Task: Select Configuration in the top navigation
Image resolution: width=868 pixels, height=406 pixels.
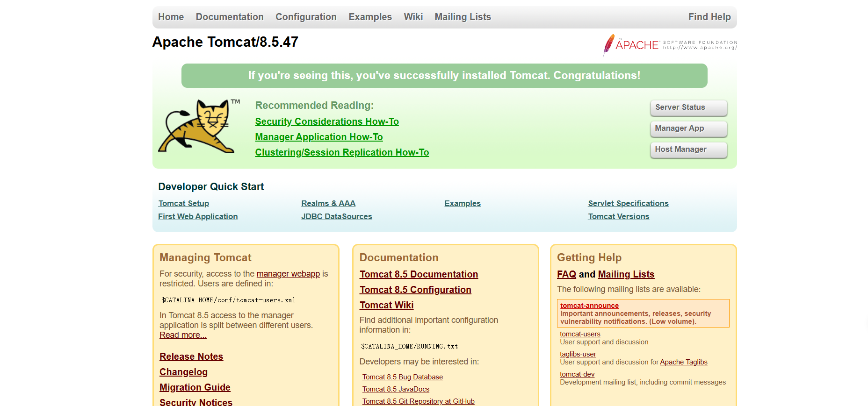Action: (x=306, y=17)
